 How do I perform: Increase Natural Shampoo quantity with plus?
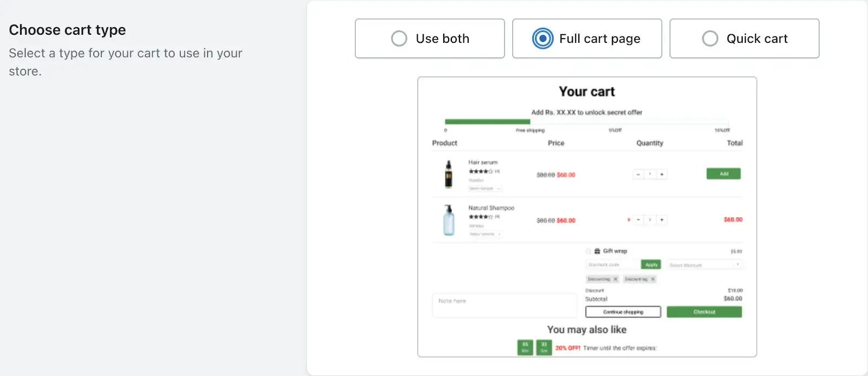(662, 220)
